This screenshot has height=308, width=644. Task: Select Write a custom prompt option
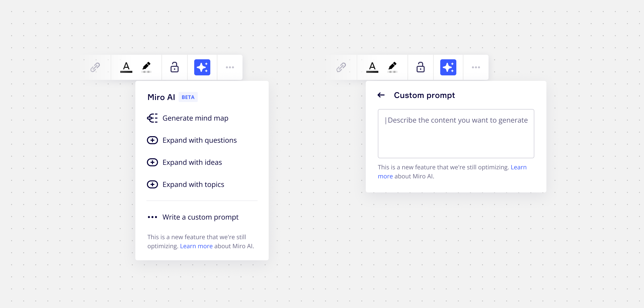click(x=199, y=217)
